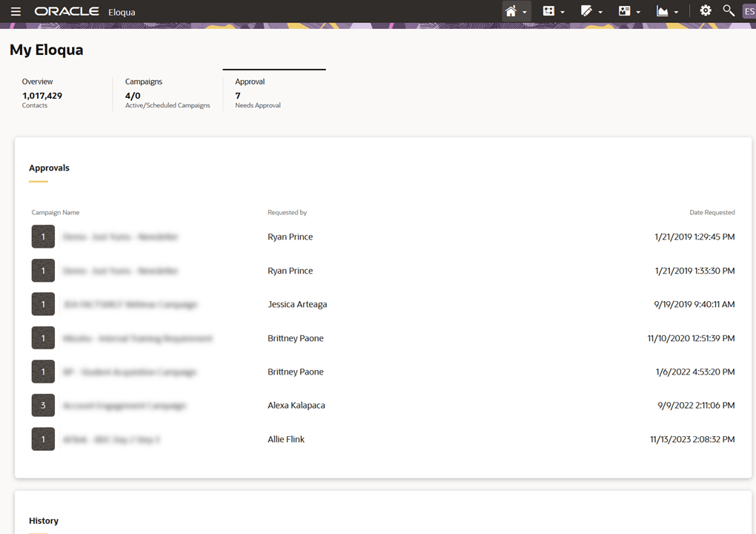Select step badge in Brittney Paone 1/6/2022 row
Image resolution: width=756 pixels, height=534 pixels.
43,372
